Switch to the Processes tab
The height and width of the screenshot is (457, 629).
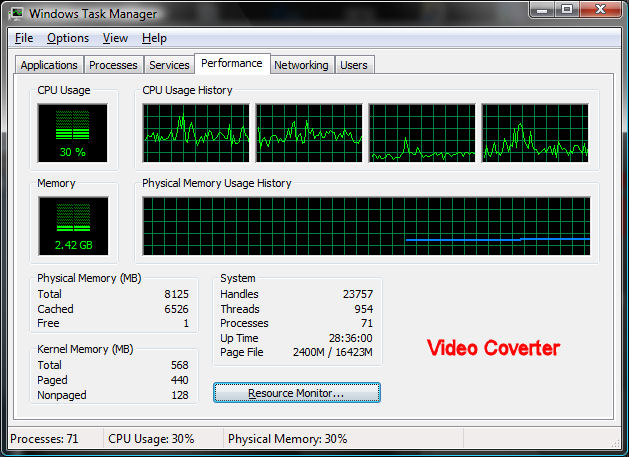[113, 65]
